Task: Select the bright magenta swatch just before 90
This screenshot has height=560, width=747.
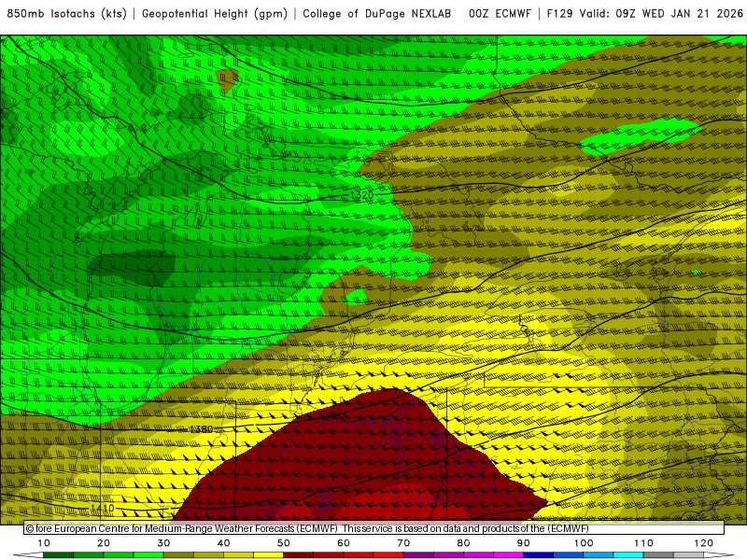Action: (x=508, y=555)
